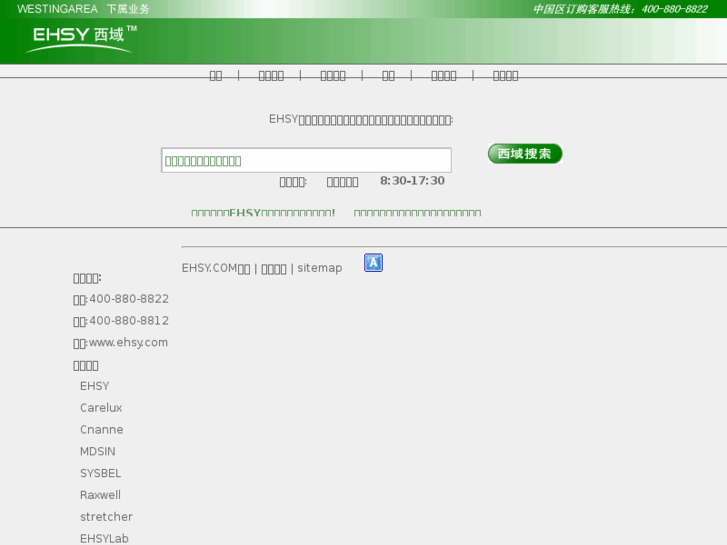
Task: Select the Cnanne brand link
Action: (102, 430)
